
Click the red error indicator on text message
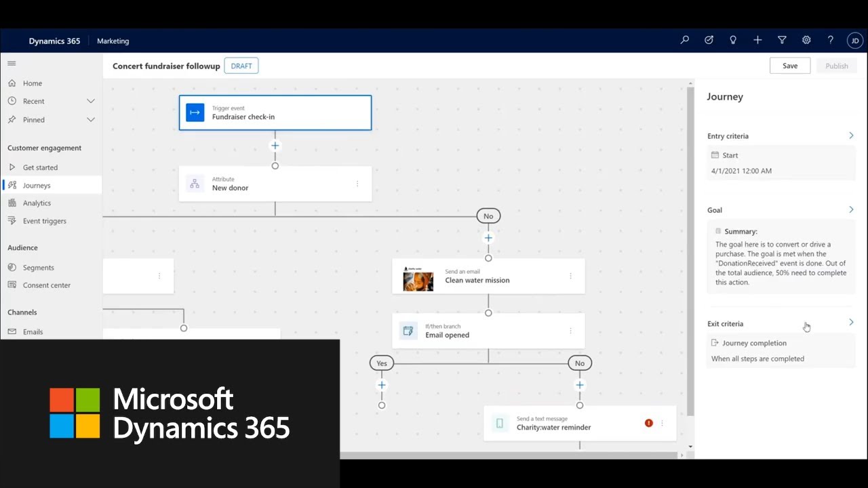point(648,423)
